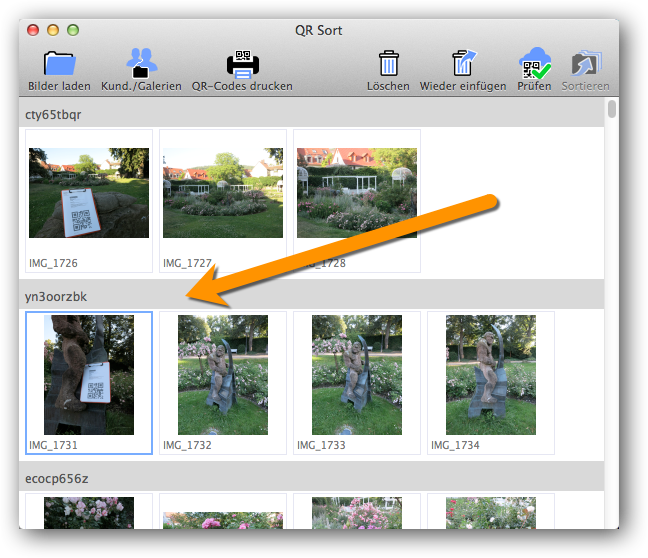The image size is (648, 558).
Task: Select thumbnail IMG_1727
Action: (x=223, y=194)
